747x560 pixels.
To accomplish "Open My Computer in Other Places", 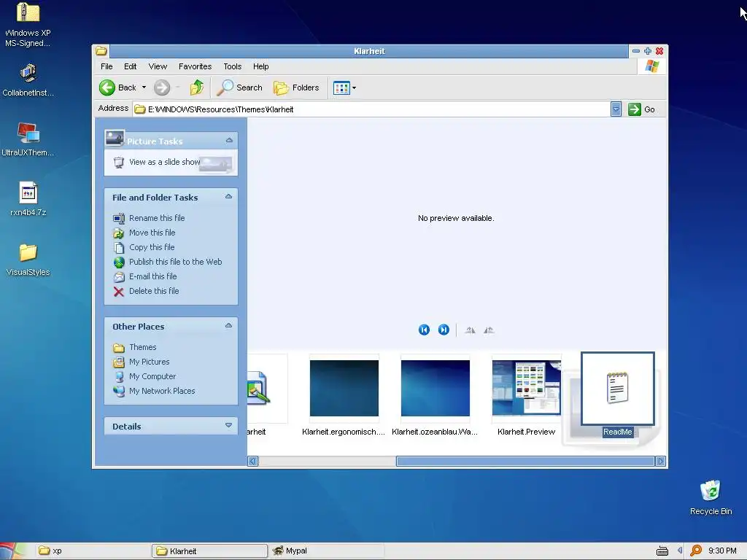I will pos(152,376).
